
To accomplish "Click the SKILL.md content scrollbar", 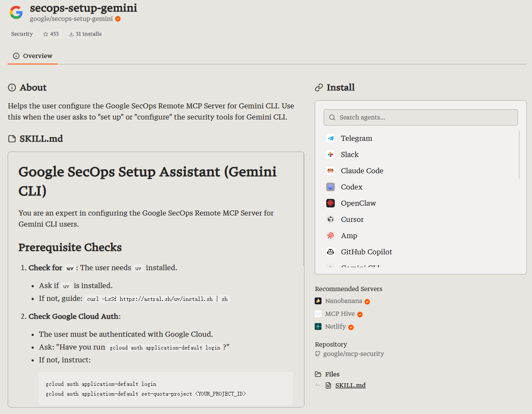I will click(x=304, y=209).
